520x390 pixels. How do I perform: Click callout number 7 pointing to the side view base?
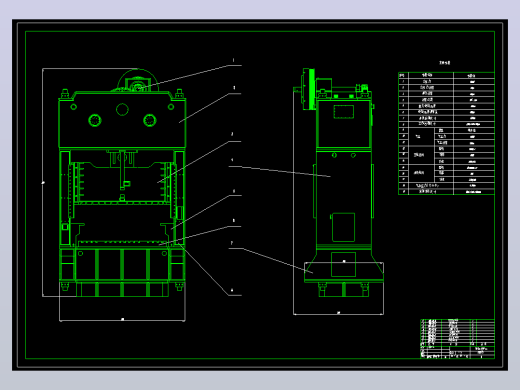click(232, 243)
